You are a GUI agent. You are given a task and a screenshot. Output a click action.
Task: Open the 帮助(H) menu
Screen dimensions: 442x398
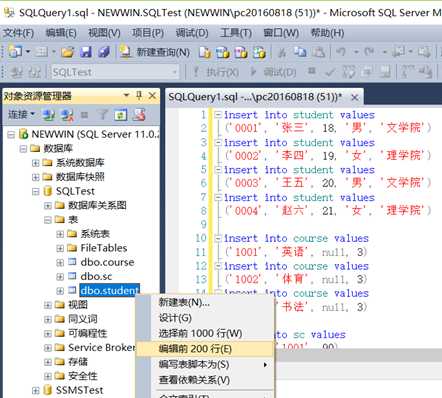point(327,33)
